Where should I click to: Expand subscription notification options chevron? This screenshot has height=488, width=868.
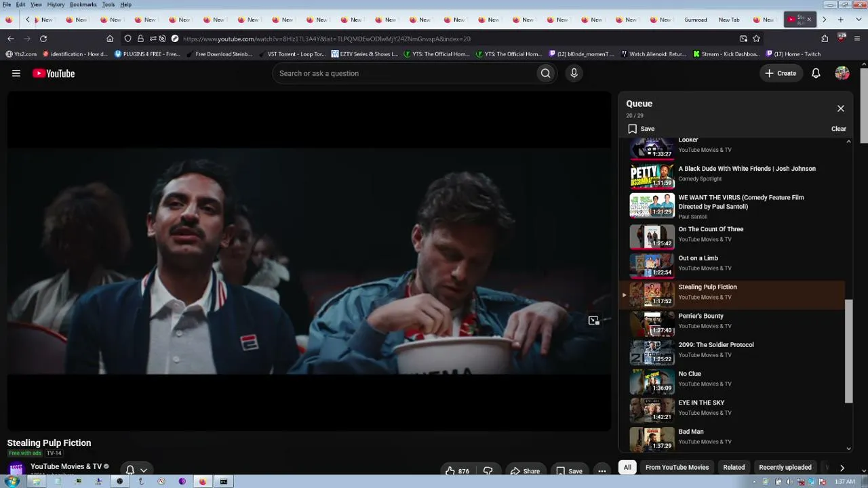pyautogui.click(x=143, y=470)
